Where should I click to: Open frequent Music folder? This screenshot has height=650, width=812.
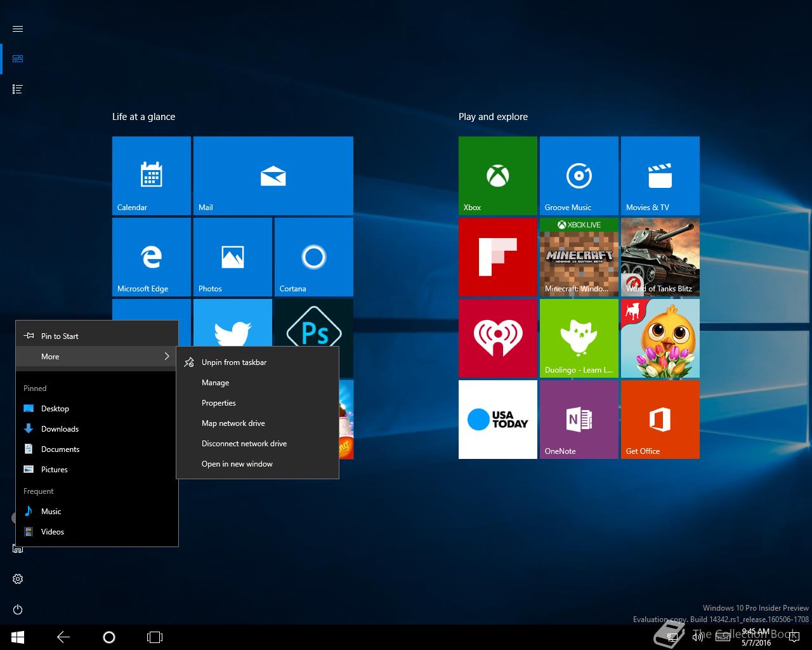(97, 512)
